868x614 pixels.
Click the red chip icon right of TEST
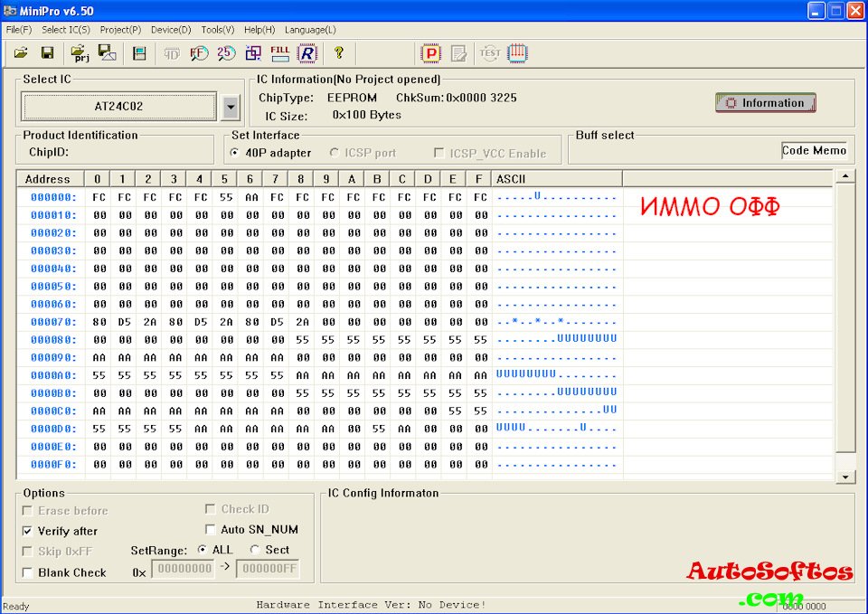(517, 53)
